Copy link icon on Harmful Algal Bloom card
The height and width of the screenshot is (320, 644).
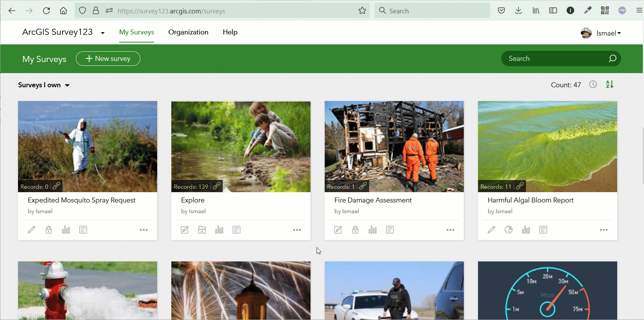pos(520,186)
